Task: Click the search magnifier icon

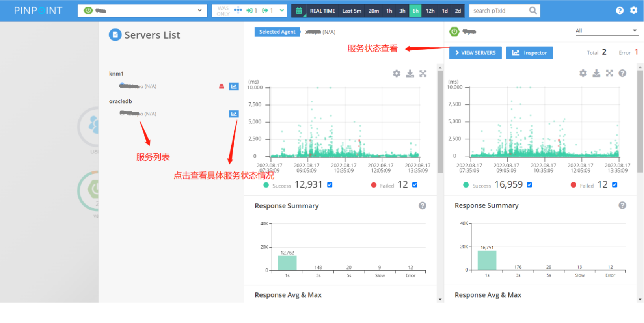Action: pos(533,11)
